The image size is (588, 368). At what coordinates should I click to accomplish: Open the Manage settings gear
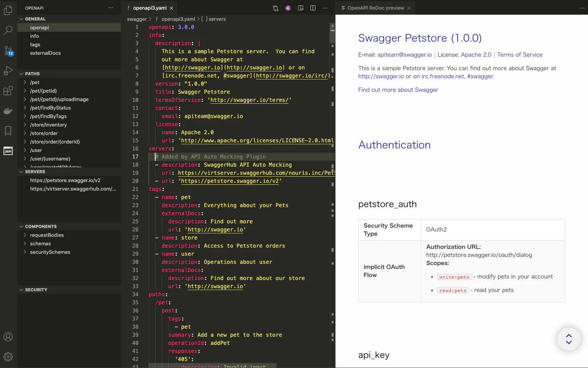point(8,357)
